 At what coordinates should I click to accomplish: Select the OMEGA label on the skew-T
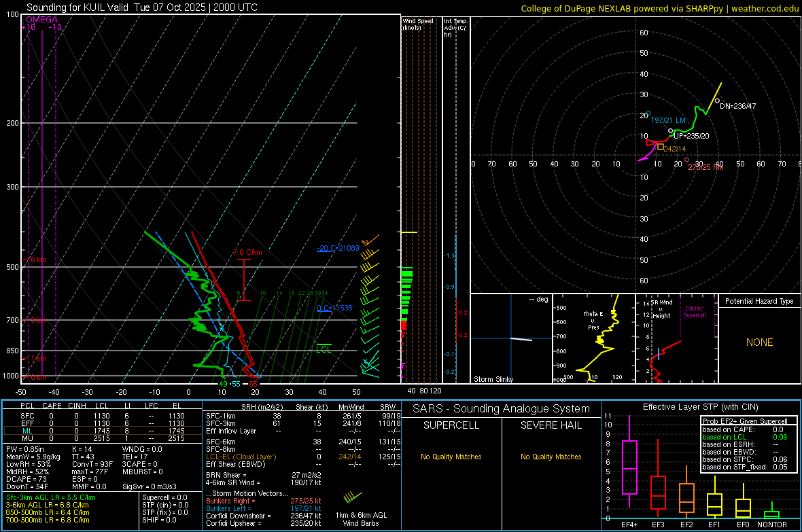(x=41, y=20)
